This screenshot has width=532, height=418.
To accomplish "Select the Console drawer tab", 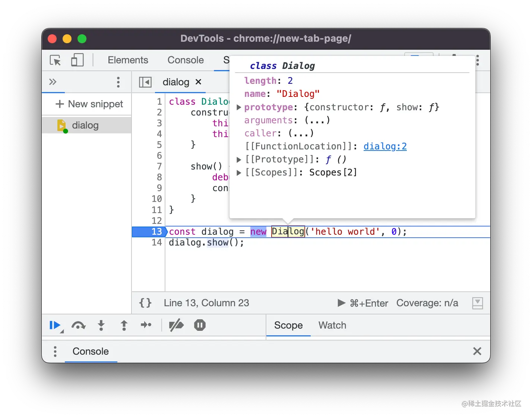I will coord(91,351).
